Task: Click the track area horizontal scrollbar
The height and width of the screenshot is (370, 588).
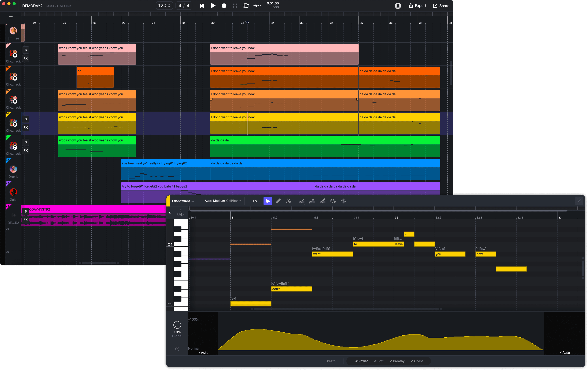Action: click(x=99, y=263)
